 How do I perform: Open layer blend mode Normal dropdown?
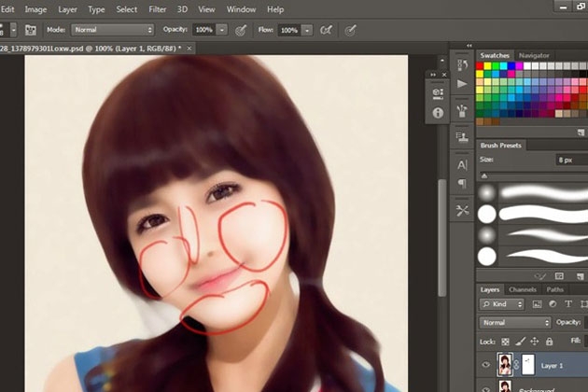click(x=515, y=323)
